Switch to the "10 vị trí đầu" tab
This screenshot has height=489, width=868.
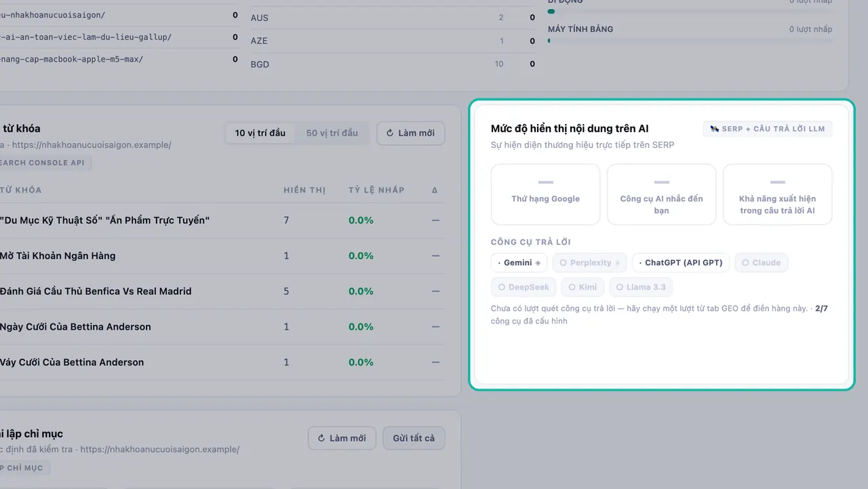260,133
